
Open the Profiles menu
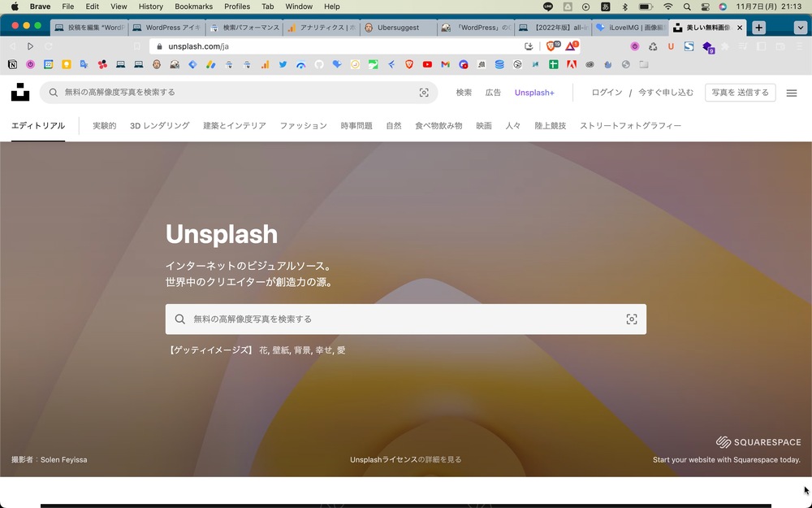[x=237, y=7]
